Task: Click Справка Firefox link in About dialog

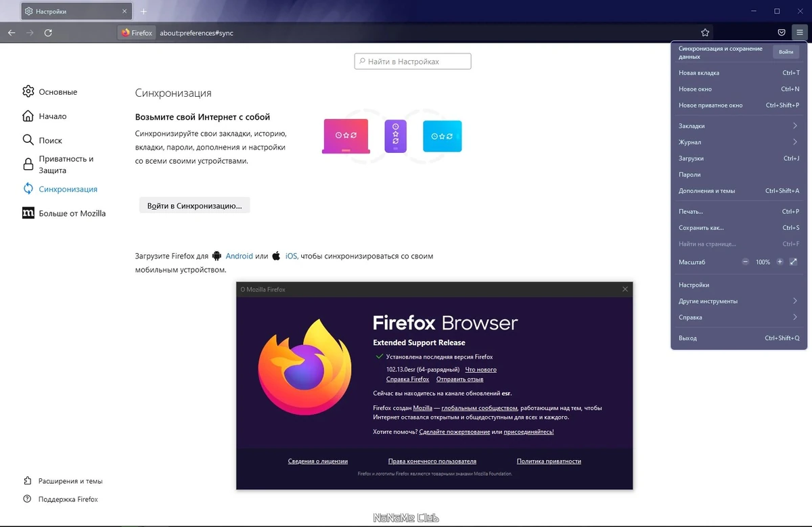Action: (407, 379)
